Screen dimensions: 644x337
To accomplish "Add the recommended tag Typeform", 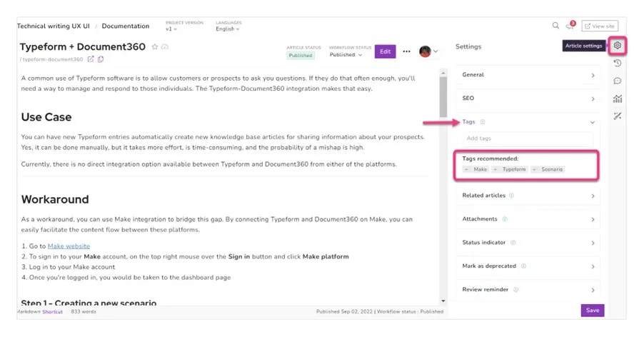I will (x=509, y=169).
